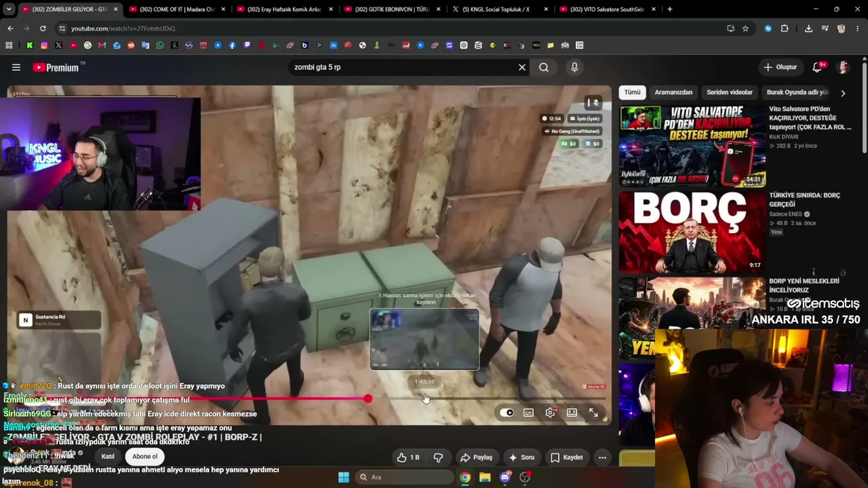Select the Aramanızdan filter chip
This screenshot has width=868, height=488.
click(x=673, y=92)
